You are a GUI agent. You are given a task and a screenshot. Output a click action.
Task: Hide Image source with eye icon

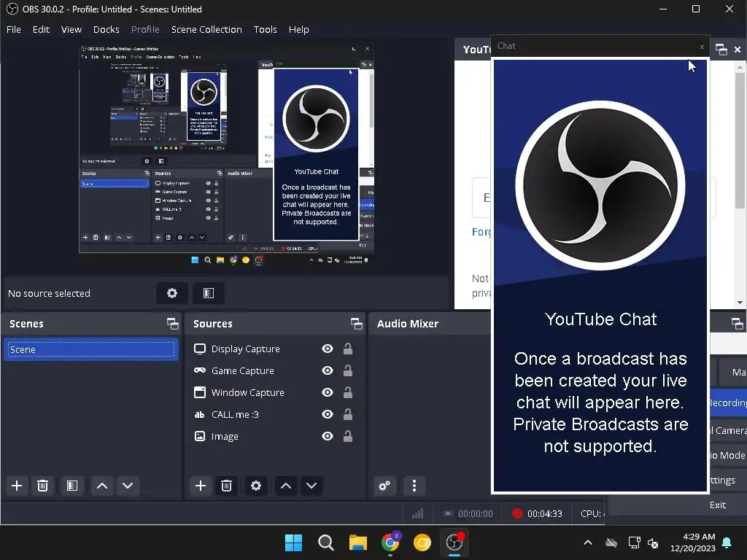click(x=328, y=436)
